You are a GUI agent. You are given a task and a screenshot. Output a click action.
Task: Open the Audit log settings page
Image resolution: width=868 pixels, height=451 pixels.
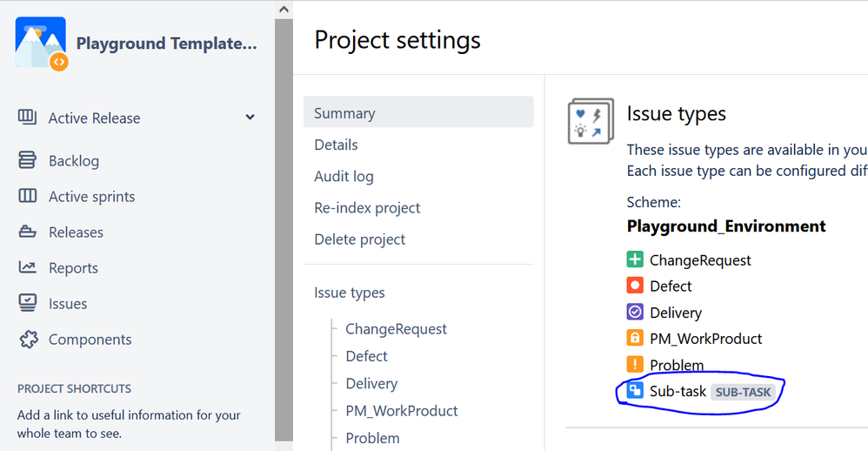click(344, 176)
